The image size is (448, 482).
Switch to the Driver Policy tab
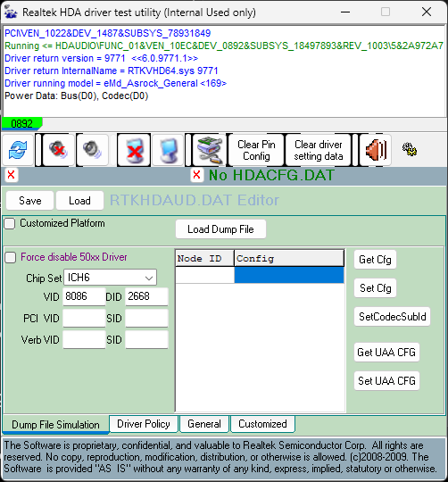[144, 424]
